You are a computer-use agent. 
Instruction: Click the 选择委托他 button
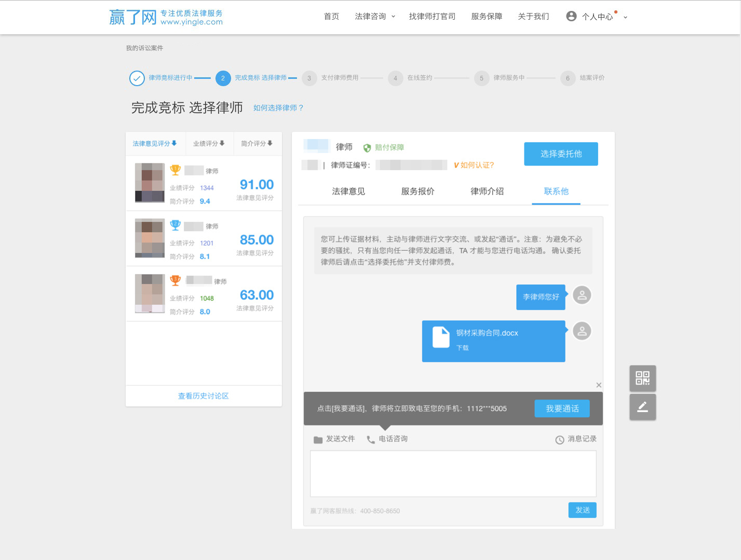(x=561, y=154)
